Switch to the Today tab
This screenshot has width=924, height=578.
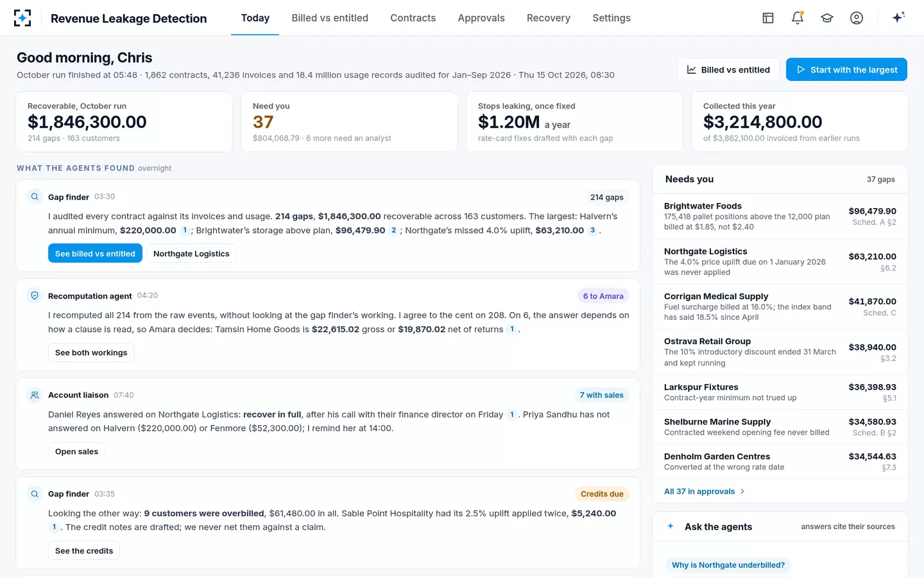(255, 18)
